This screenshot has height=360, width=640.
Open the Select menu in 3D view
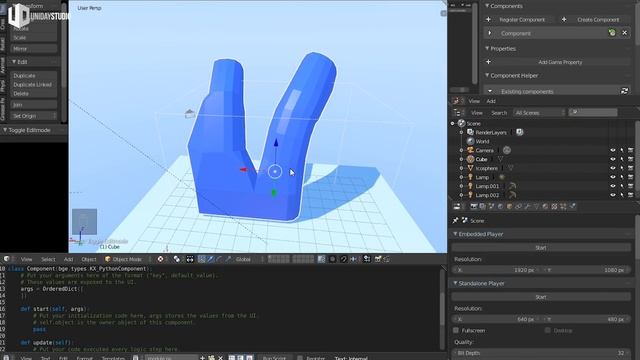tap(48, 259)
